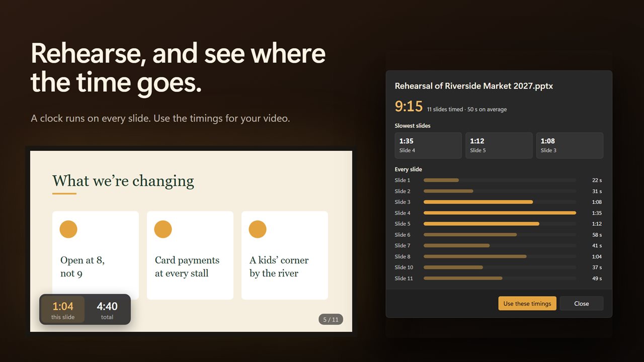
Task: Click the 'Use these timings' button
Action: [x=527, y=303]
